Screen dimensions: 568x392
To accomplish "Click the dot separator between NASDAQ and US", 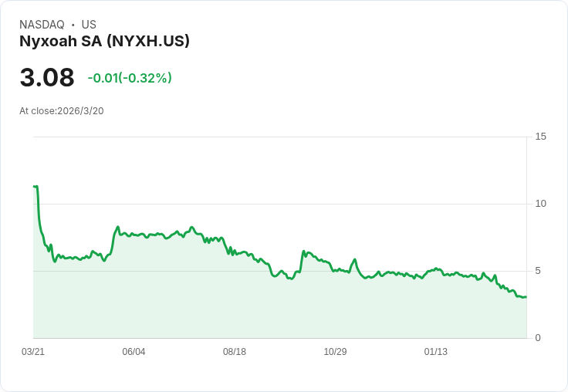I will click(73, 25).
